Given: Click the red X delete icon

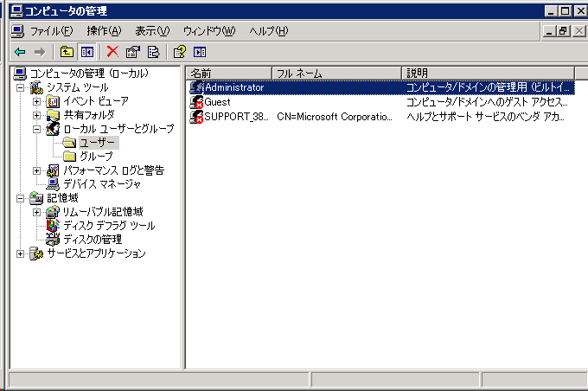Looking at the screenshot, I should pyautogui.click(x=112, y=52).
